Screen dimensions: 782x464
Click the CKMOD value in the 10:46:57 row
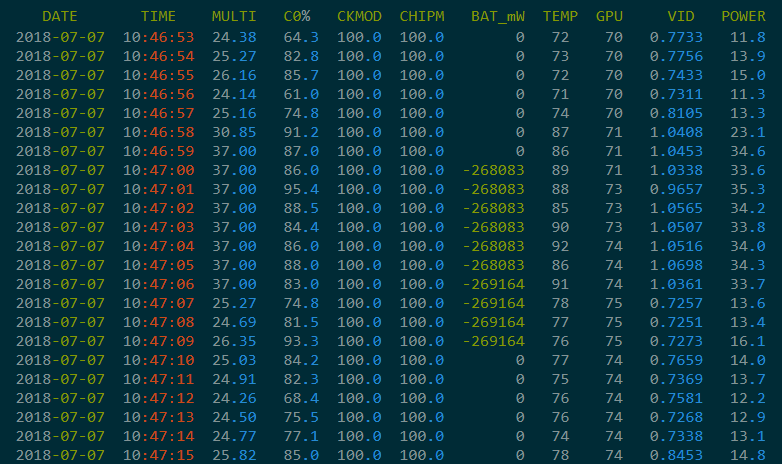[359, 113]
